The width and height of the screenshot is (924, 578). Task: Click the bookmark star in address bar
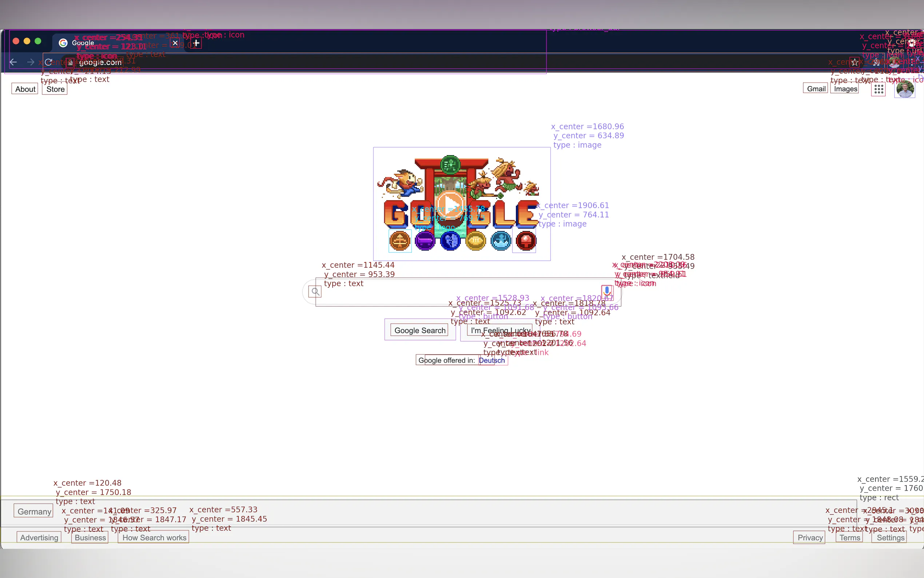(x=855, y=62)
